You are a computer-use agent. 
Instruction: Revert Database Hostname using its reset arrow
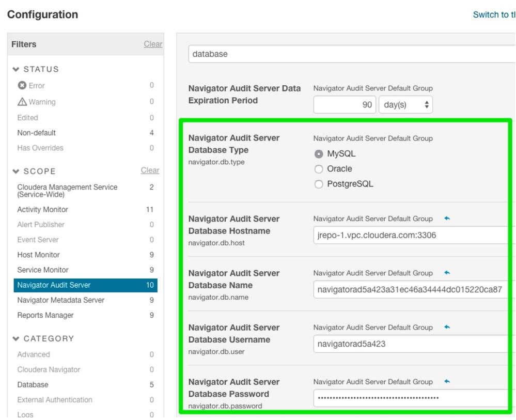[x=447, y=219]
